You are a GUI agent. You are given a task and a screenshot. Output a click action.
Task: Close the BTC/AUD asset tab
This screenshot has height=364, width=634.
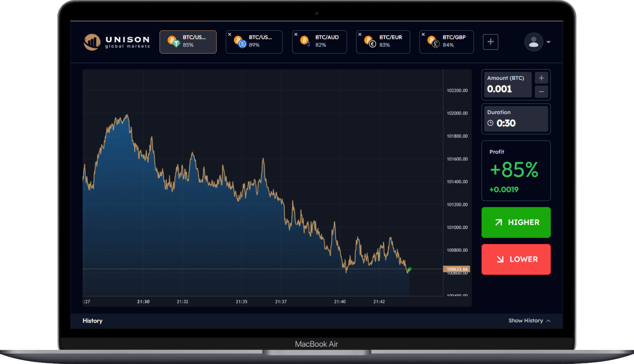coord(296,35)
